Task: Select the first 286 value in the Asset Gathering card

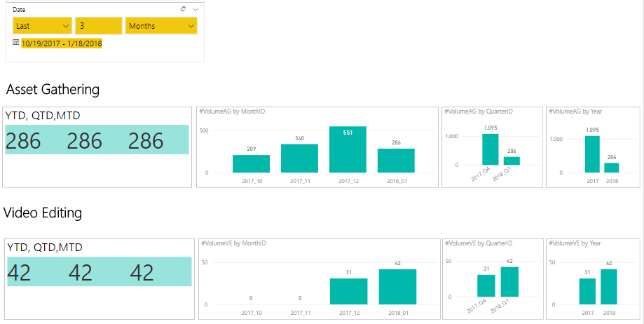Action: click(23, 141)
